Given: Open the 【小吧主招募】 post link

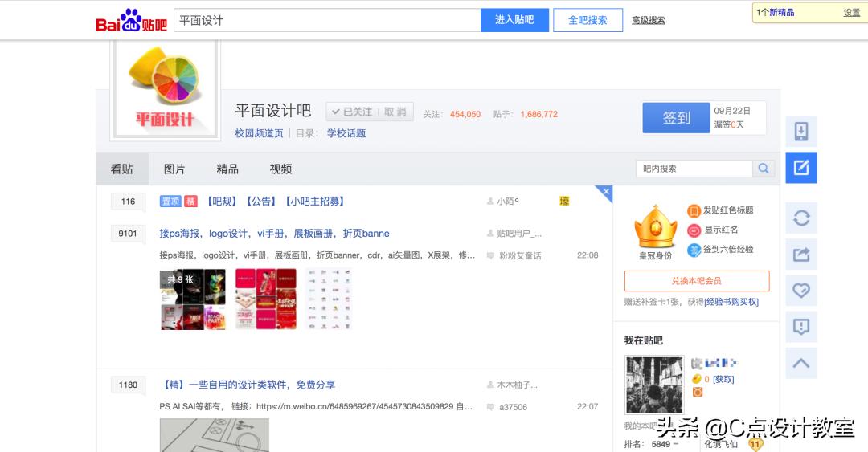Looking at the screenshot, I should pyautogui.click(x=314, y=202).
